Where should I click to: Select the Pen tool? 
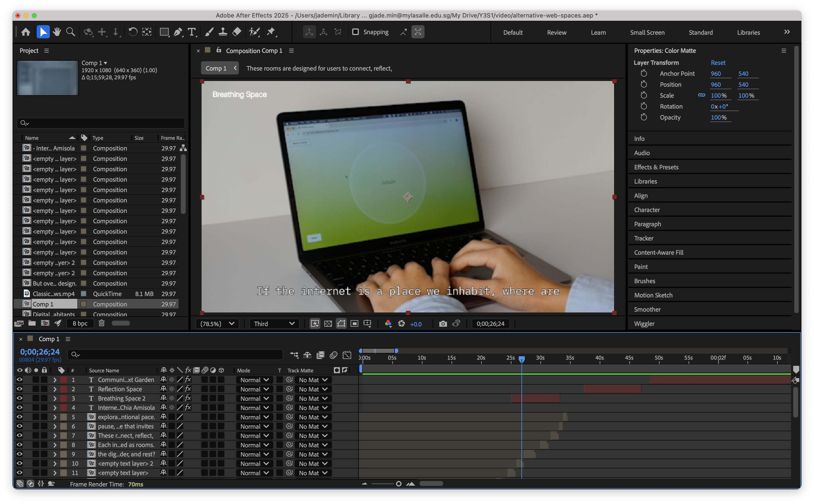pos(178,32)
